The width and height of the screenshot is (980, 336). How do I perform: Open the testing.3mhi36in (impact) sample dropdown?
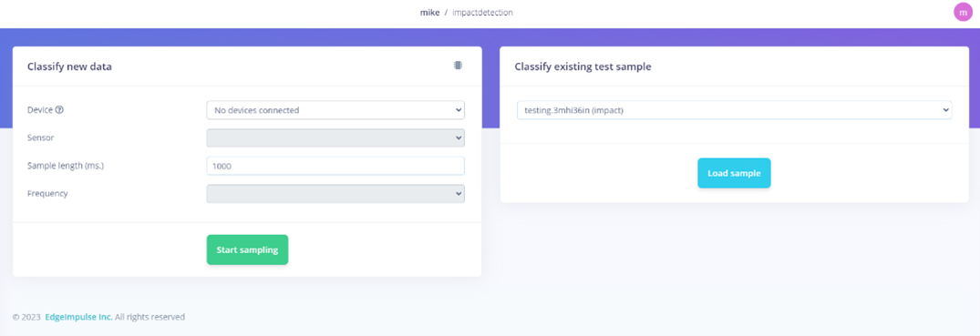735,110
